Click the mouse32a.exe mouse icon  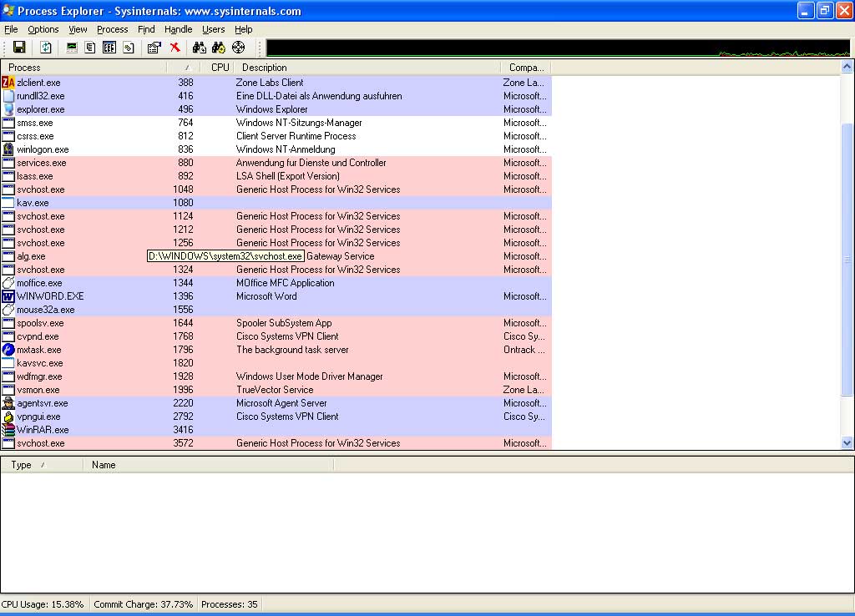(8, 310)
